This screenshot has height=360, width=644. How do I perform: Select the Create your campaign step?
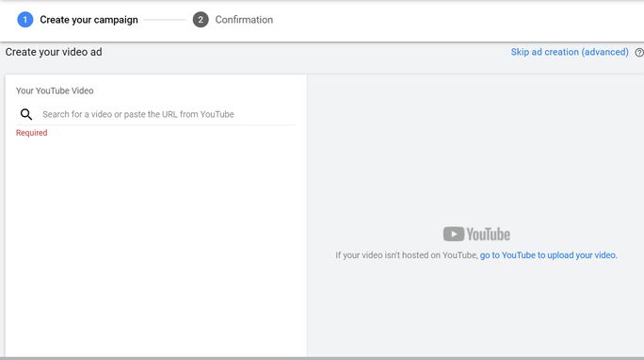pos(89,20)
